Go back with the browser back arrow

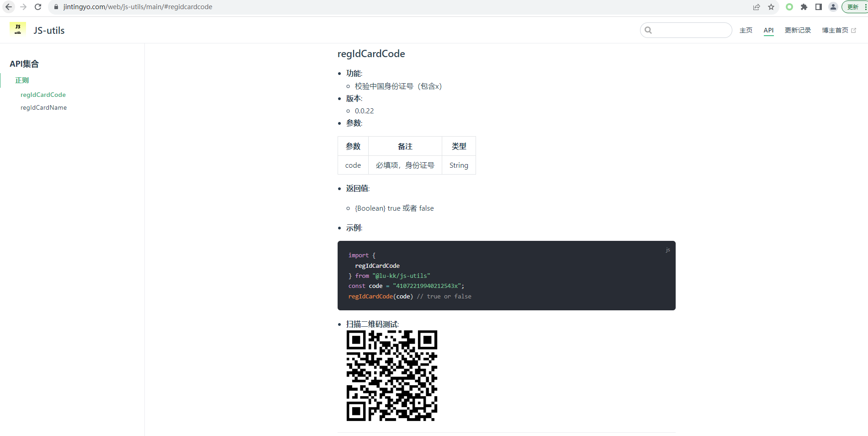coord(9,7)
